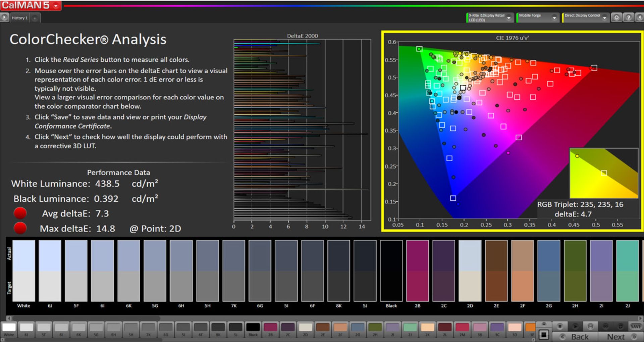The width and height of the screenshot is (644, 342).
Task: Click the yellow zoomed inset in CIE chart
Action: 604,173
